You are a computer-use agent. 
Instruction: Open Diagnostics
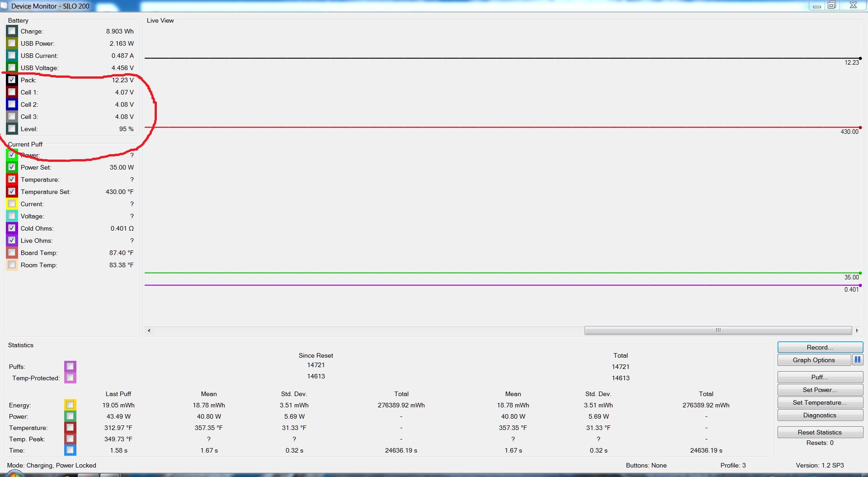[x=820, y=415]
